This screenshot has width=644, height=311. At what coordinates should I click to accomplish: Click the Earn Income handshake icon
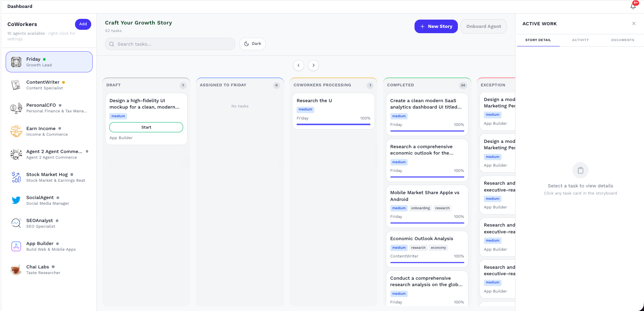[x=16, y=131]
